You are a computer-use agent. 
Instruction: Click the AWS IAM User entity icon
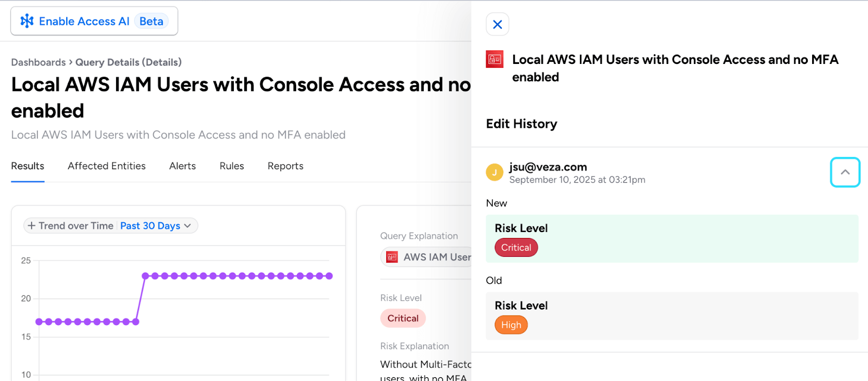click(392, 257)
